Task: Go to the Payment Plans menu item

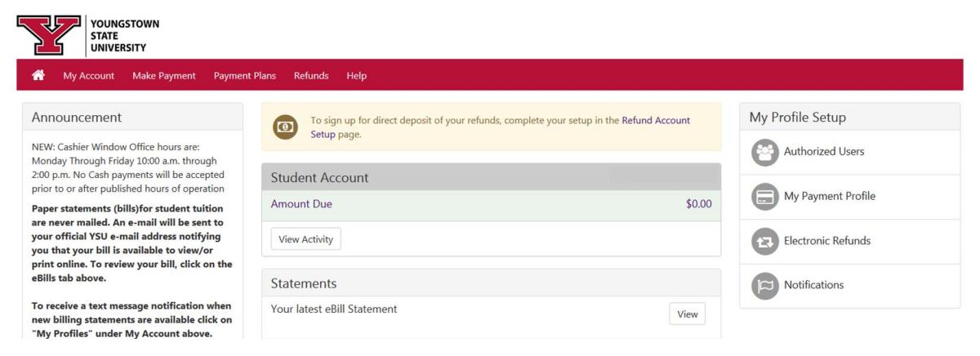Action: coord(244,76)
